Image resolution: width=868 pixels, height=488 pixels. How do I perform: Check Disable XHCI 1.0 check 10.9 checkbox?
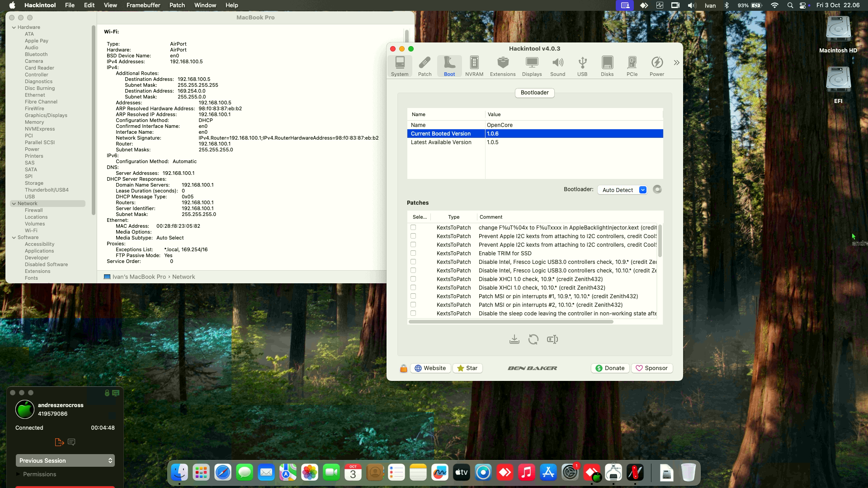[x=413, y=279]
